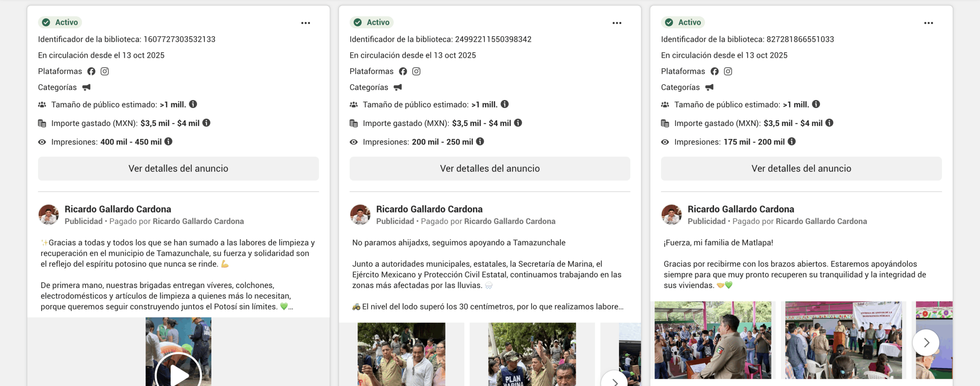Image resolution: width=980 pixels, height=386 pixels.
Task: Click the profile avatar on the third ad
Action: [671, 214]
